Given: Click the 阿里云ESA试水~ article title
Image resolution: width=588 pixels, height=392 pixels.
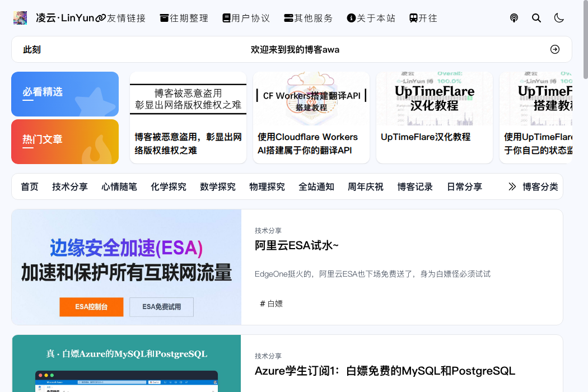Looking at the screenshot, I should 297,245.
